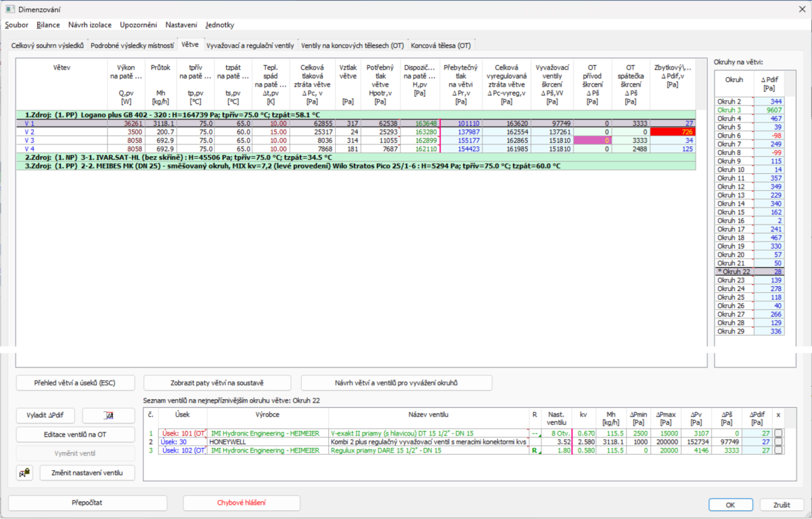812x519 pixels.
Task: Click Změnit nastavení ventilu button
Action: [87, 472]
